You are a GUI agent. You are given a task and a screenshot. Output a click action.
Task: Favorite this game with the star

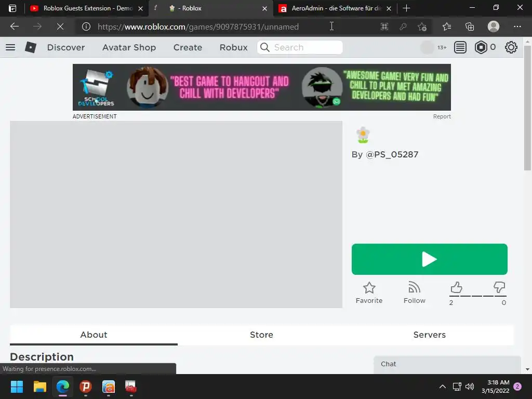click(x=369, y=293)
